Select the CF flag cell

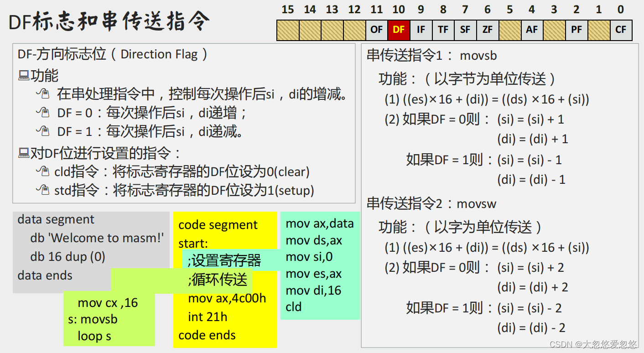(621, 30)
